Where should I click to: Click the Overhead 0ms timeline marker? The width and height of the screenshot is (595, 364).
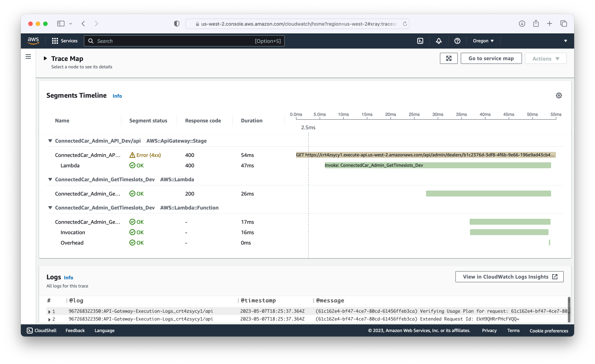549,243
